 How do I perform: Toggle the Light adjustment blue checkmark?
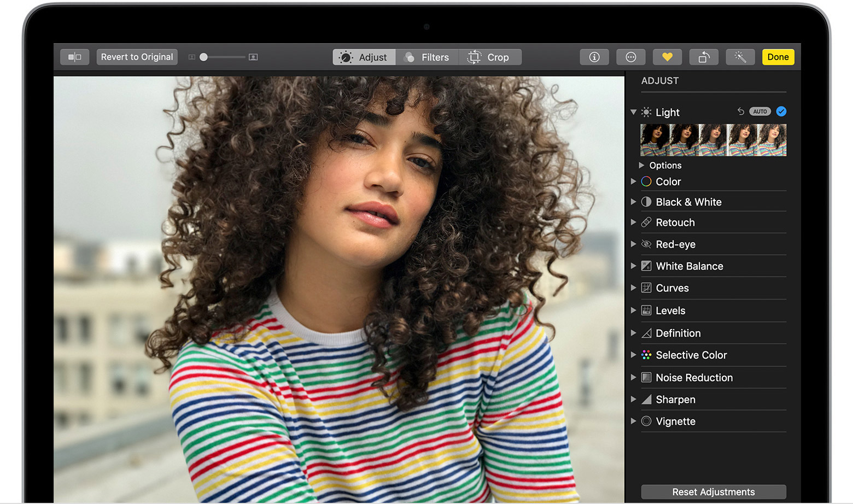click(x=781, y=112)
